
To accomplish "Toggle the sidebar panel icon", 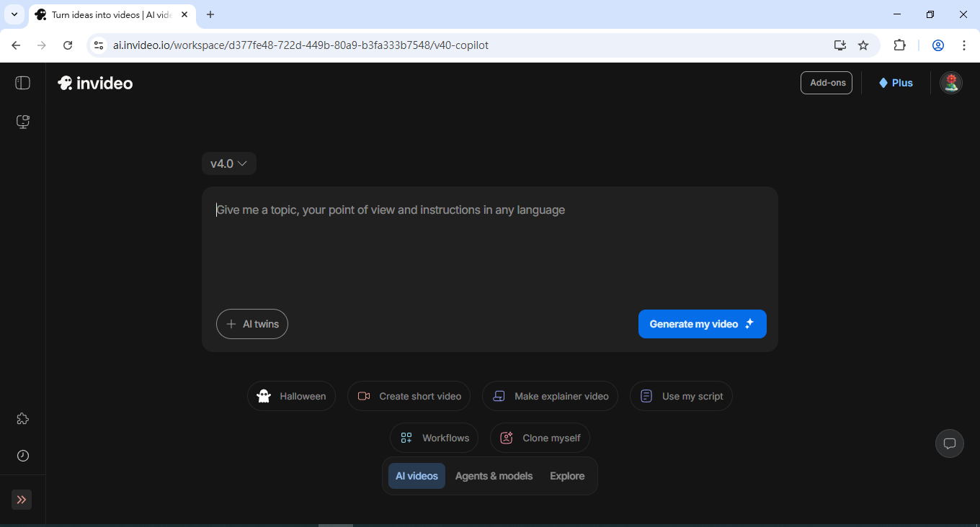I will tap(22, 83).
